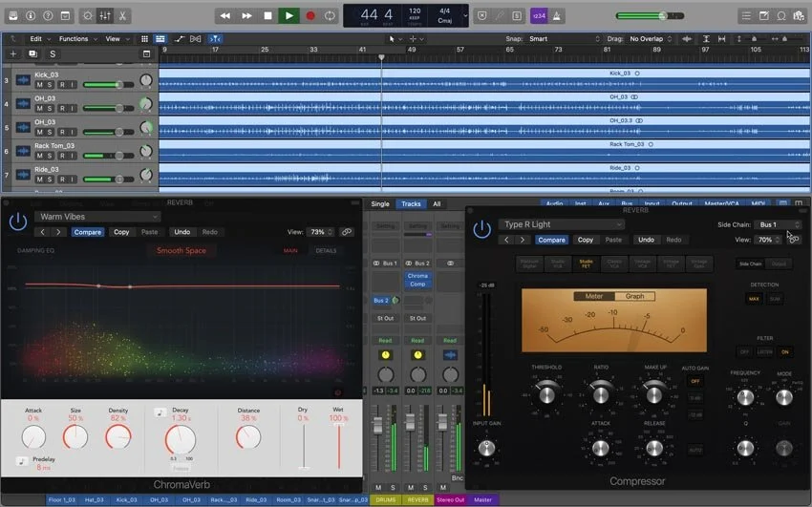812x507 pixels.
Task: Expand the LCD display mode chevron
Action: pyautogui.click(x=465, y=15)
